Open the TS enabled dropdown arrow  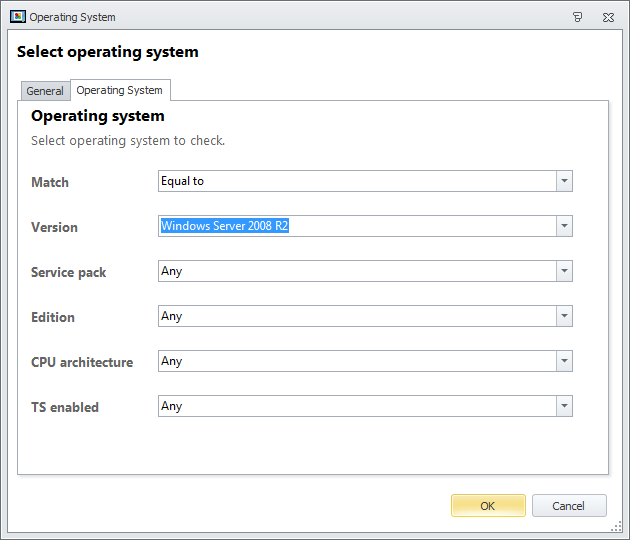click(564, 406)
